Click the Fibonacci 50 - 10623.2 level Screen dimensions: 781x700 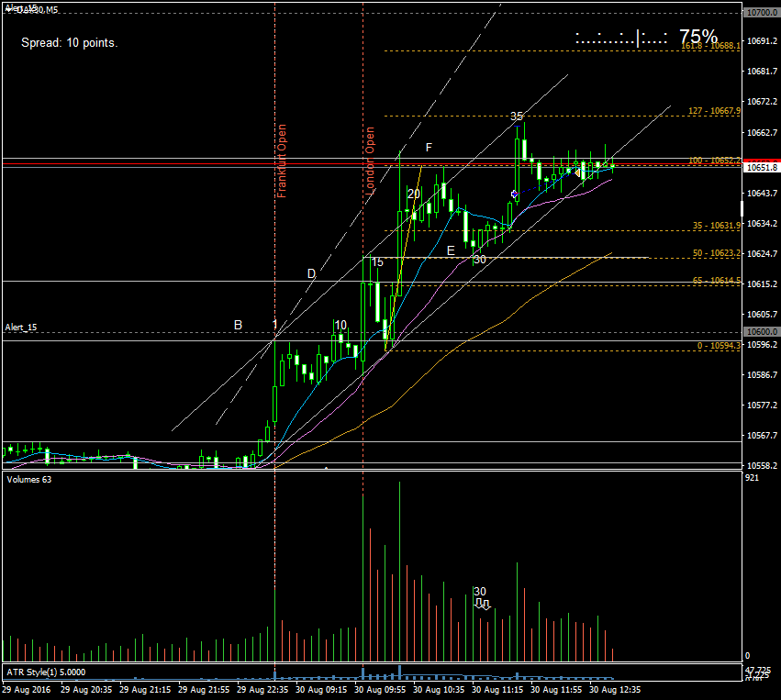tap(716, 253)
